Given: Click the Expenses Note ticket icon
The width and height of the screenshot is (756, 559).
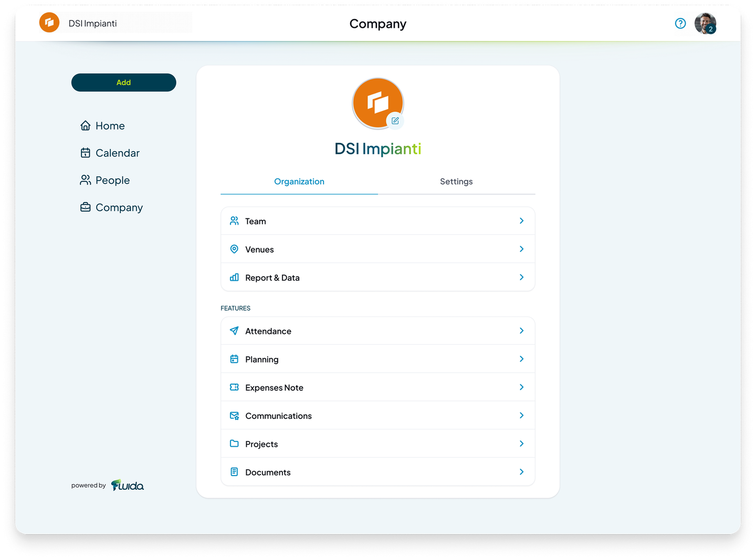Looking at the screenshot, I should (x=234, y=387).
